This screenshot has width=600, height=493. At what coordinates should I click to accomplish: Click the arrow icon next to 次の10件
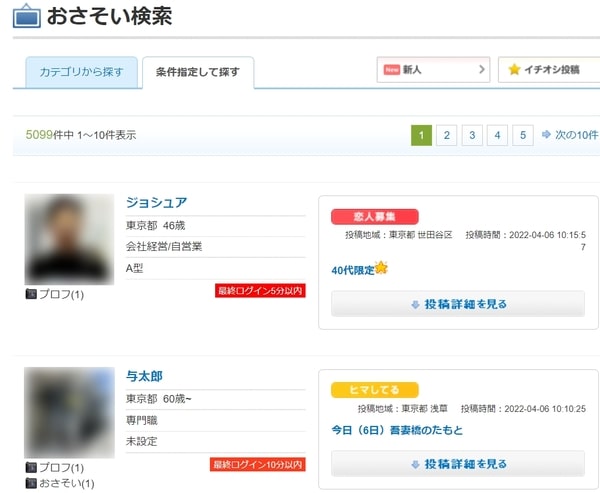[546, 135]
